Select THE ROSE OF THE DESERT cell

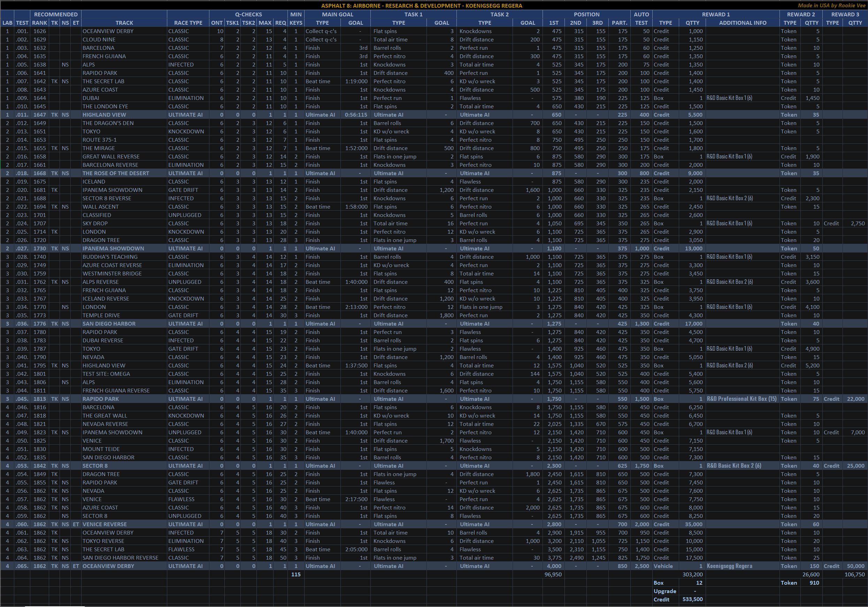pos(124,173)
